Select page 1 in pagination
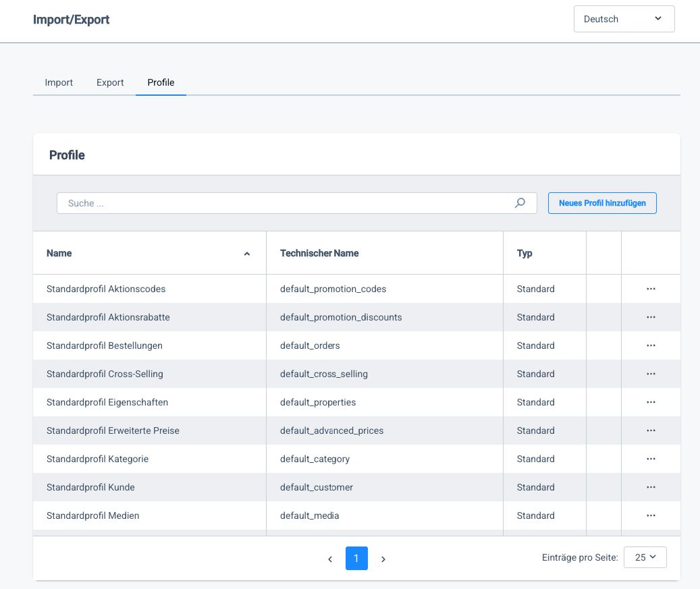Image resolution: width=700 pixels, height=589 pixels. tap(356, 559)
